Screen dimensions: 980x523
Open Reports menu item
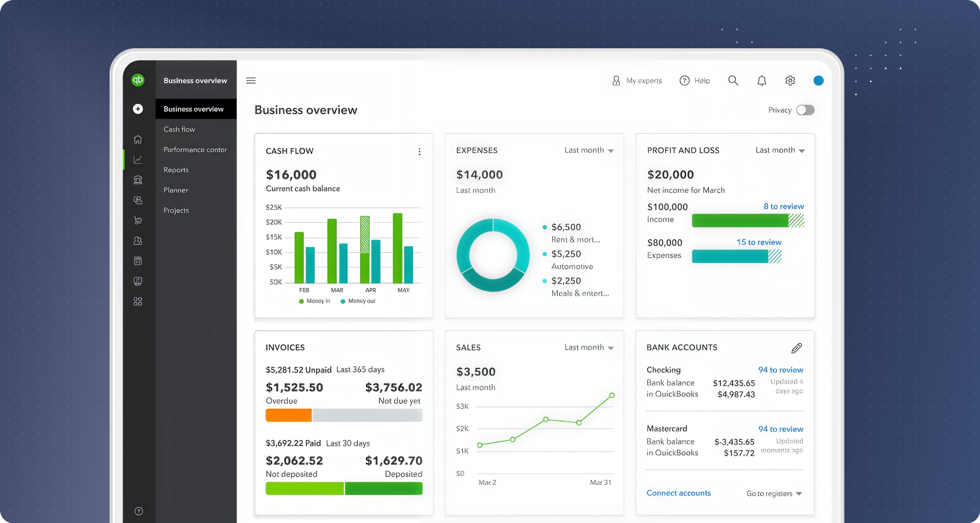176,170
